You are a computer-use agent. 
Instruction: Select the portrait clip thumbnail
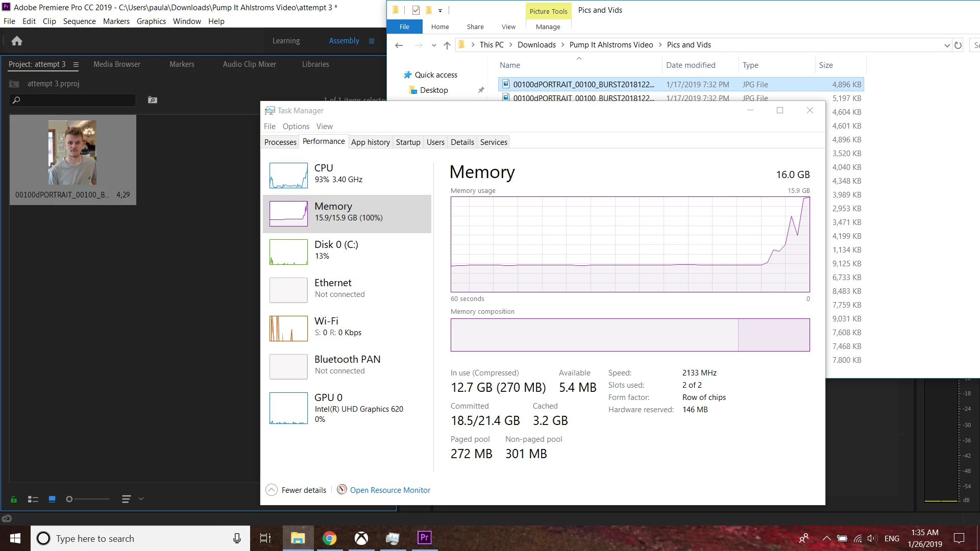(72, 153)
